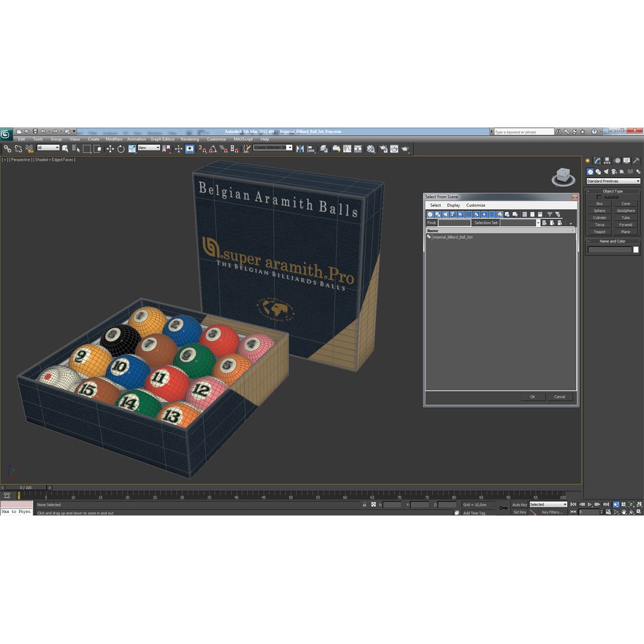Click the ViewCube in viewport
The width and height of the screenshot is (644, 644).
point(563,177)
